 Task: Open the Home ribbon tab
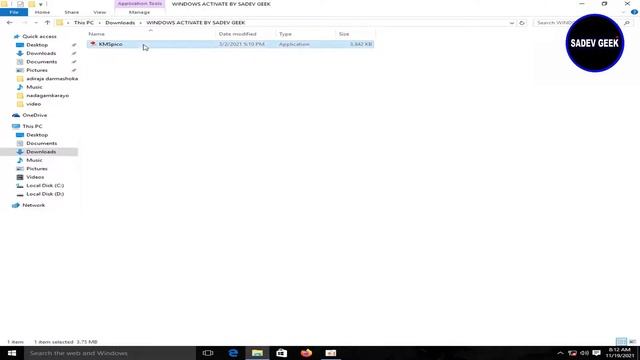click(42, 12)
